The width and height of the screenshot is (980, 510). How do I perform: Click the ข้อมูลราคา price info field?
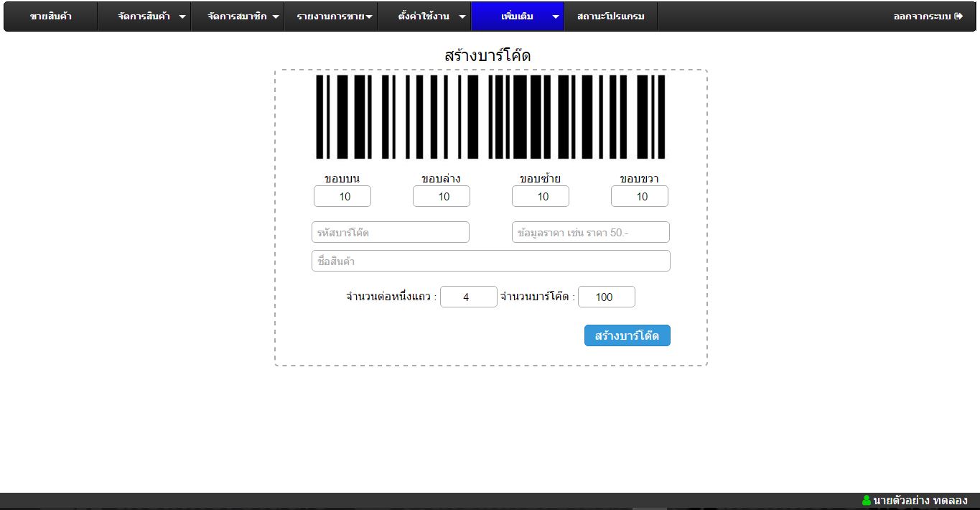[x=591, y=232]
